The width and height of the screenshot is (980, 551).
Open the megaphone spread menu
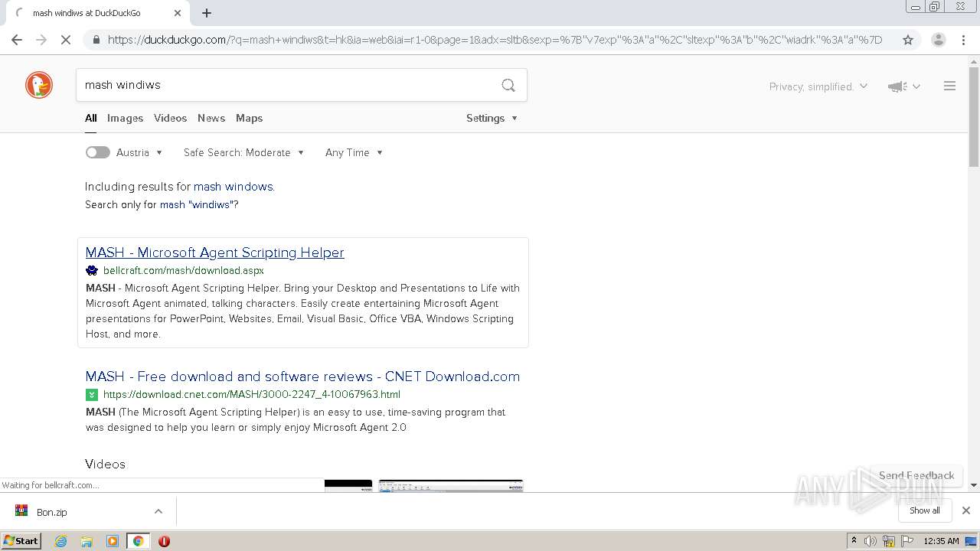coord(903,86)
